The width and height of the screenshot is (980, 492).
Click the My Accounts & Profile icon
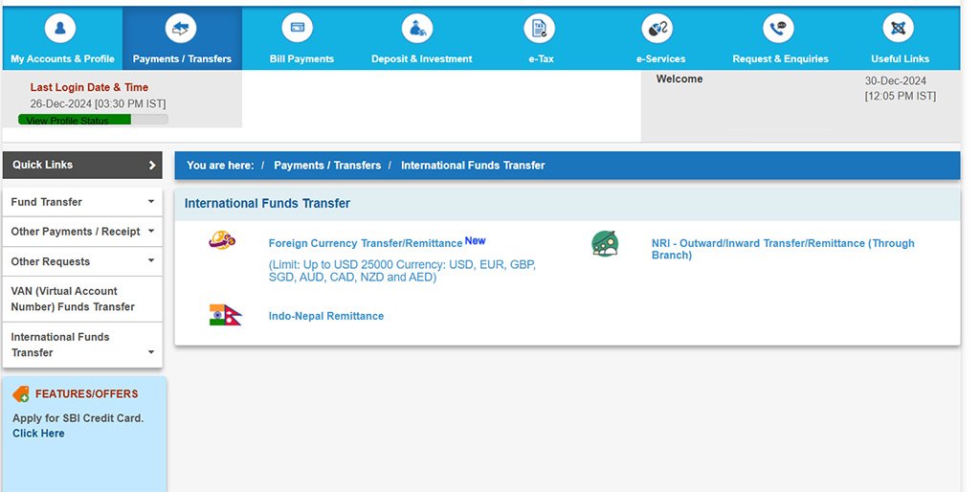tap(61, 30)
